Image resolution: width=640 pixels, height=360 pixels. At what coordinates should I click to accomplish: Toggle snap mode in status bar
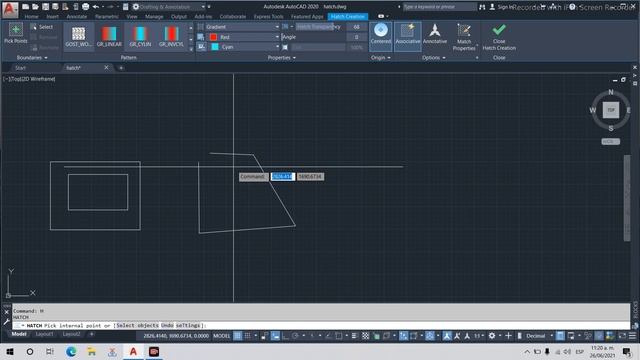click(x=247, y=336)
